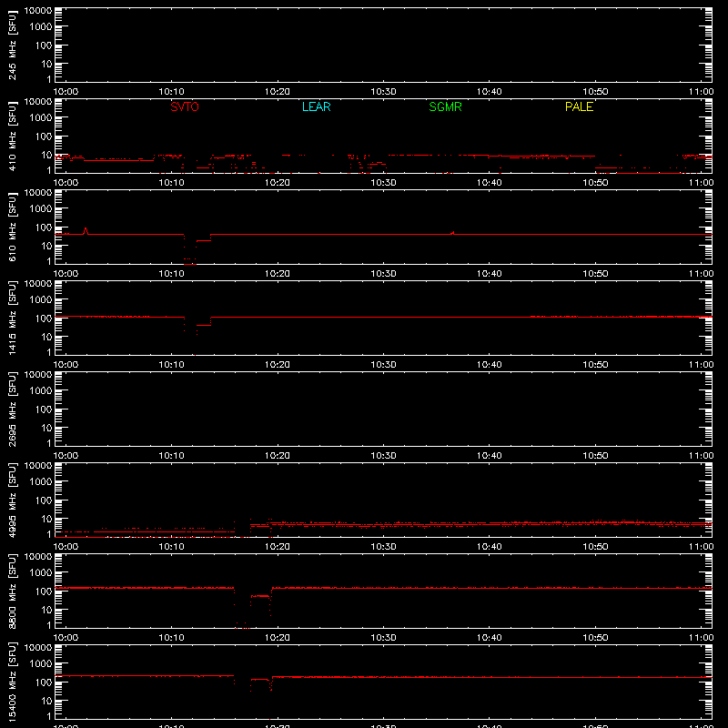The width and height of the screenshot is (728, 728).
Task: Select the 610 MHz [SFU] axis title
Action: [x=12, y=227]
